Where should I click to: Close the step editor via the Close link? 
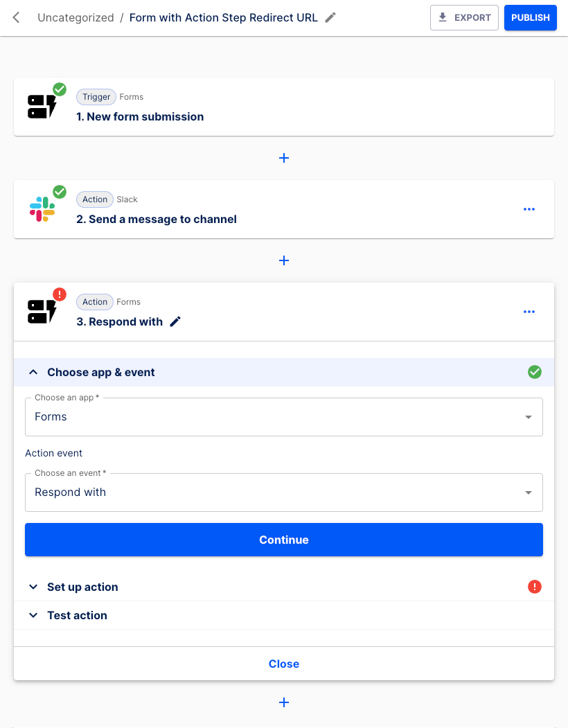pyautogui.click(x=284, y=664)
